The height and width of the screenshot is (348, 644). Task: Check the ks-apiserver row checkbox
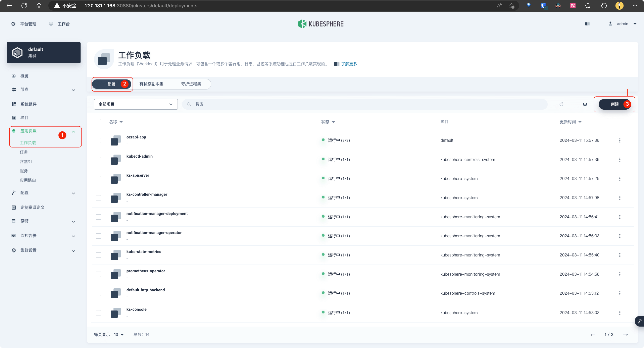98,179
